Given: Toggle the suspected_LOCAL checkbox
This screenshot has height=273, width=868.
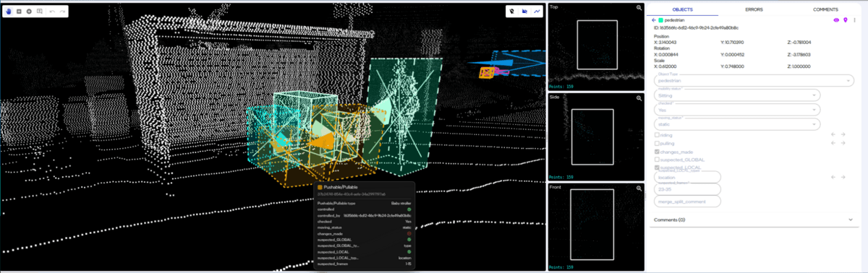Looking at the screenshot, I should [657, 168].
